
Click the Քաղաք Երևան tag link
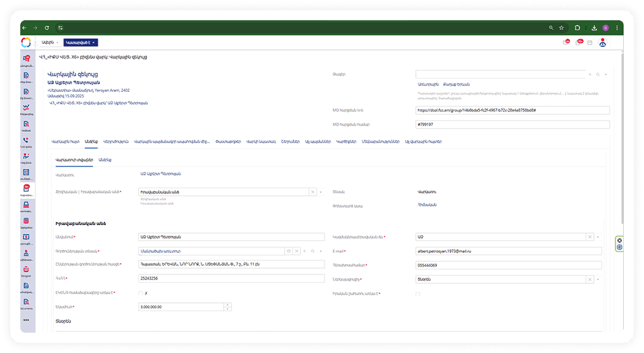[x=455, y=84]
